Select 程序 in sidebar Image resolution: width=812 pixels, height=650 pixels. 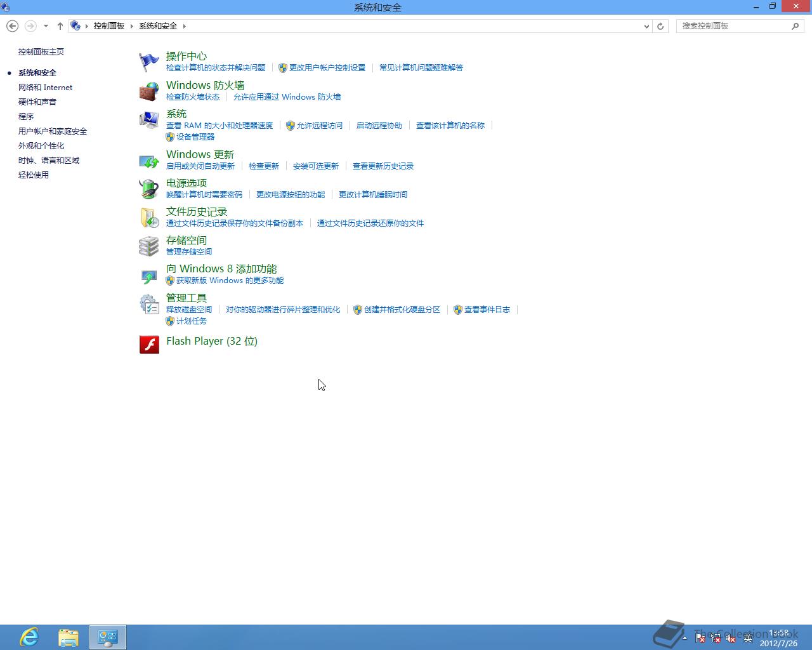[26, 117]
